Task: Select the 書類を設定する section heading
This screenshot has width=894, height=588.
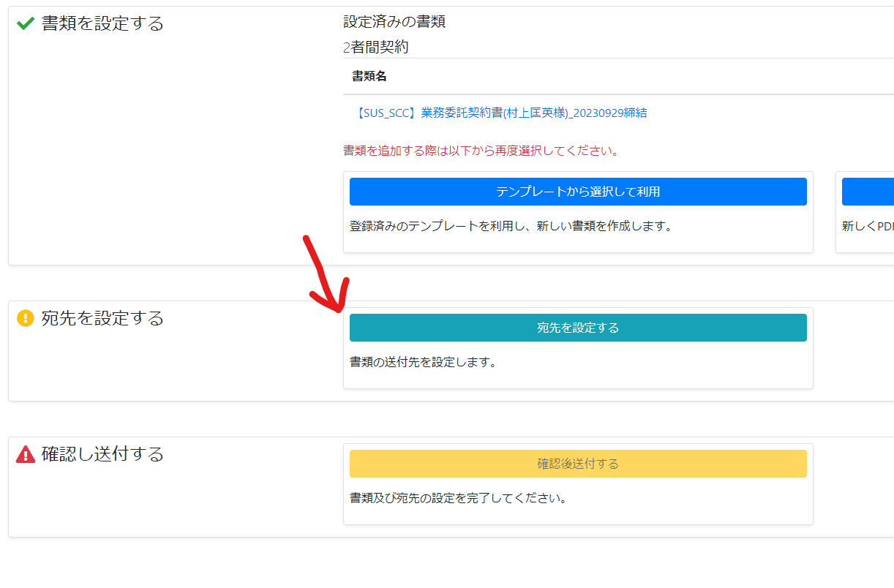Action: (102, 23)
